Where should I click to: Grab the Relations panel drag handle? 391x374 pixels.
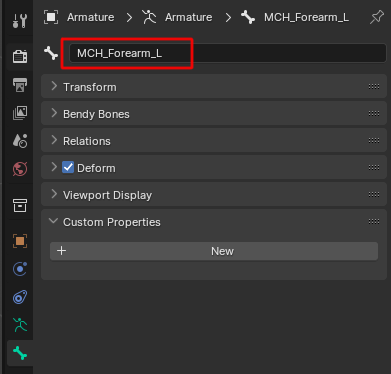pyautogui.click(x=374, y=141)
